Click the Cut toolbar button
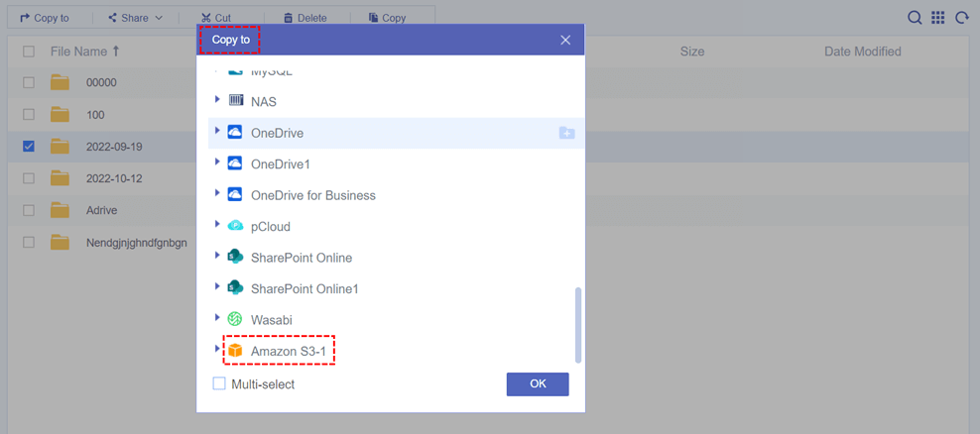Viewport: 980px width, 434px height. coord(216,18)
